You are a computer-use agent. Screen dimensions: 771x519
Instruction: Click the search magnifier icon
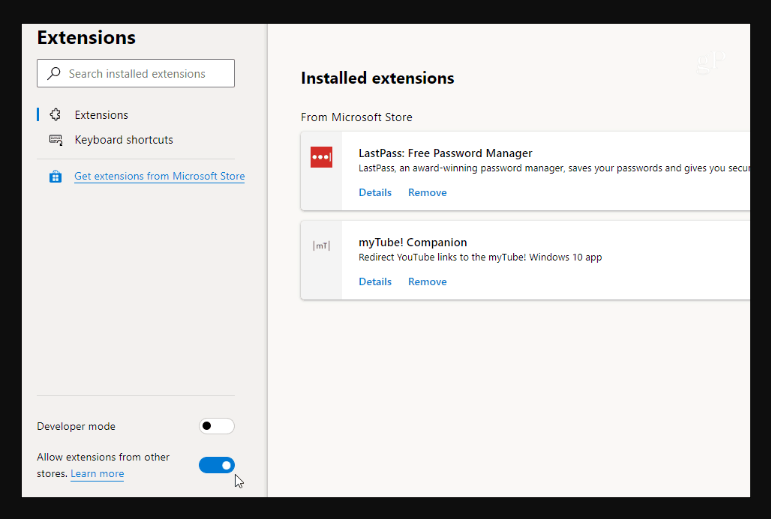(x=54, y=74)
